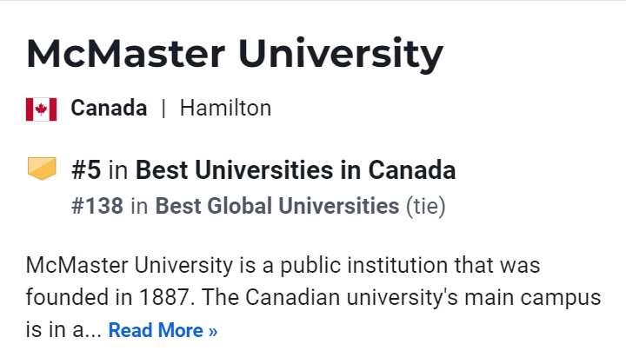This screenshot has width=626, height=364.
Task: Click the Read More double-arrow symbol
Action: (211, 331)
